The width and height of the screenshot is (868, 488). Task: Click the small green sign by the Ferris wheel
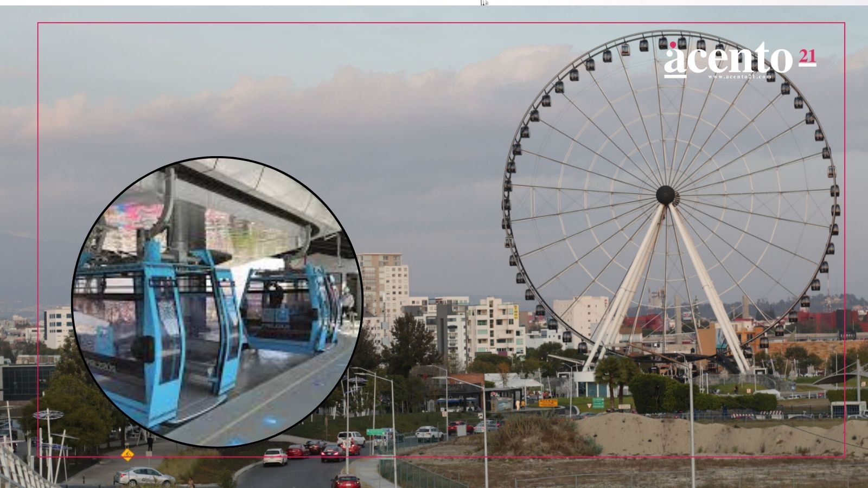click(x=598, y=403)
